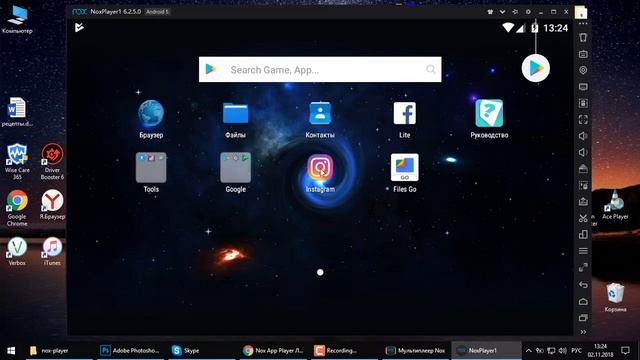Click the 13:24 Android clock

pos(556,28)
